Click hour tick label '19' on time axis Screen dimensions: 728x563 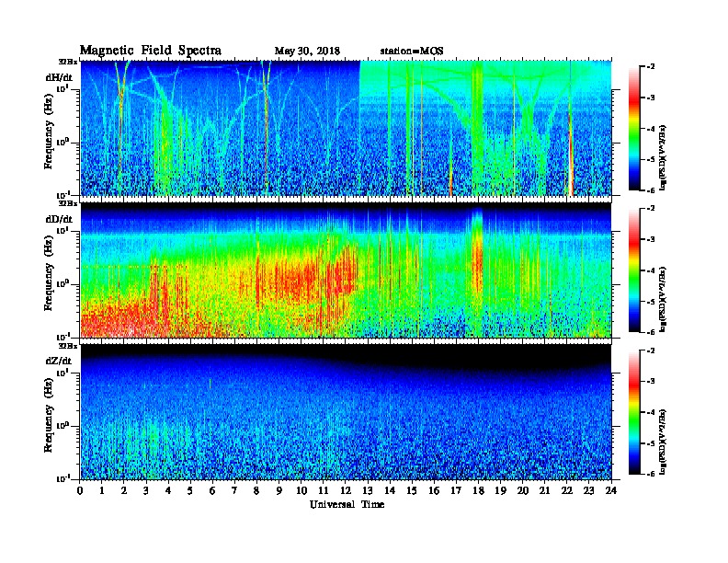(500, 490)
